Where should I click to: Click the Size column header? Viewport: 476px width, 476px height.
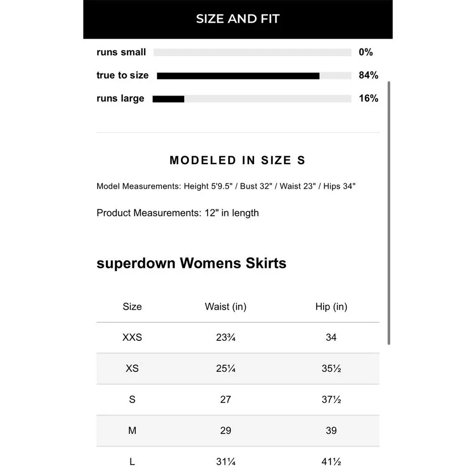(x=132, y=307)
